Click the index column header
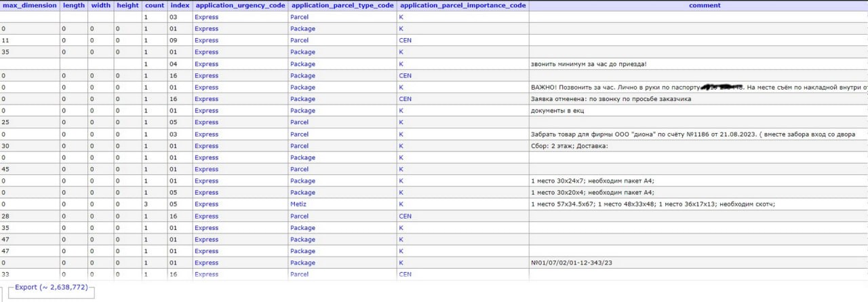This screenshot has width=868, height=302. 180,5
